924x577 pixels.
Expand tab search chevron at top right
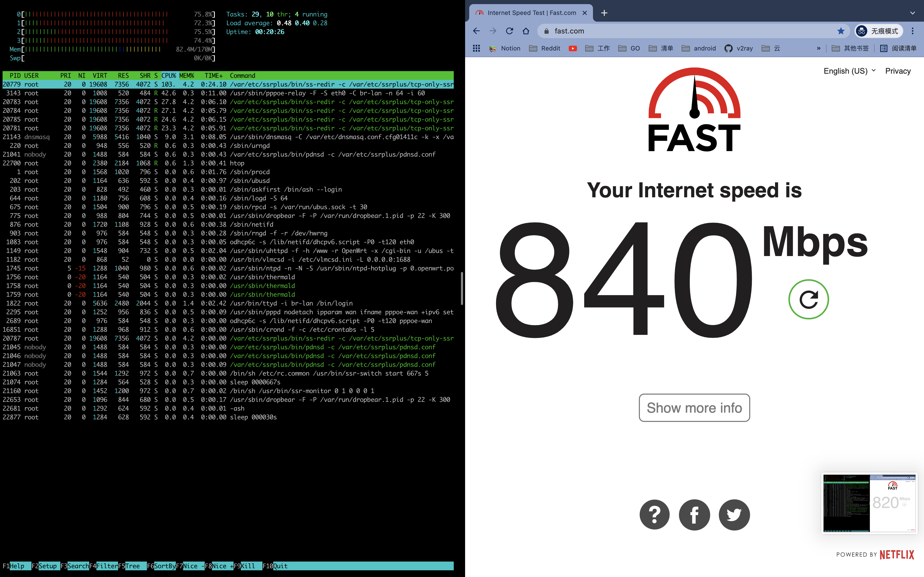coord(912,13)
